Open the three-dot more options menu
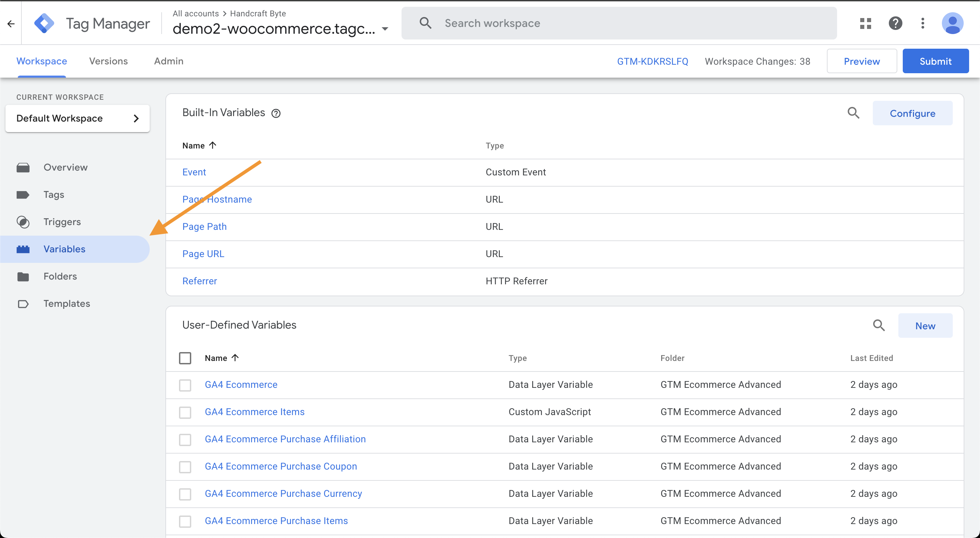 (922, 23)
